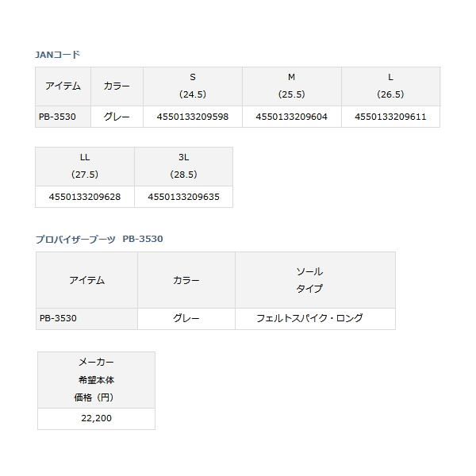Click the JANコード section heading
Viewport: 476px width, 476px height.
[x=57, y=55]
